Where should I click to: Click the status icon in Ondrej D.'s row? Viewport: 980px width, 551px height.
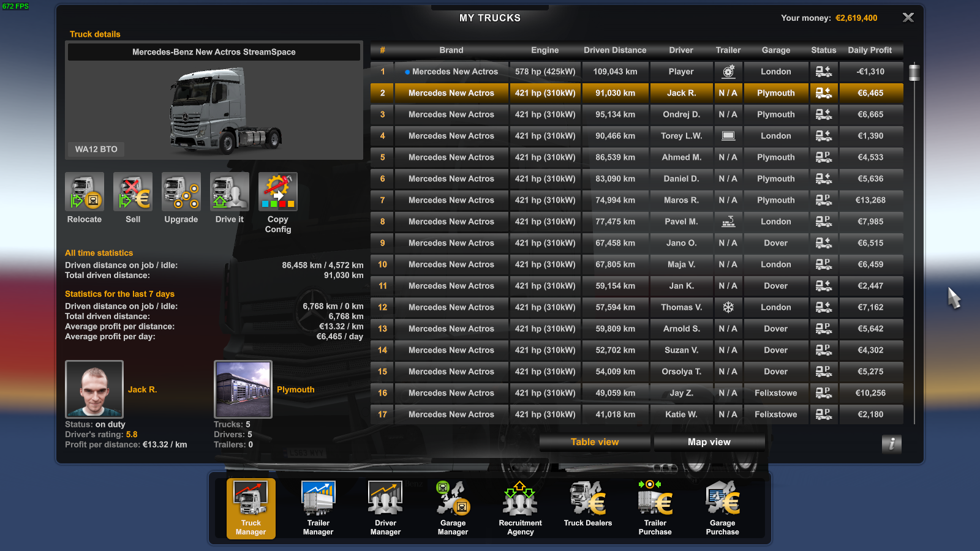[x=824, y=114]
